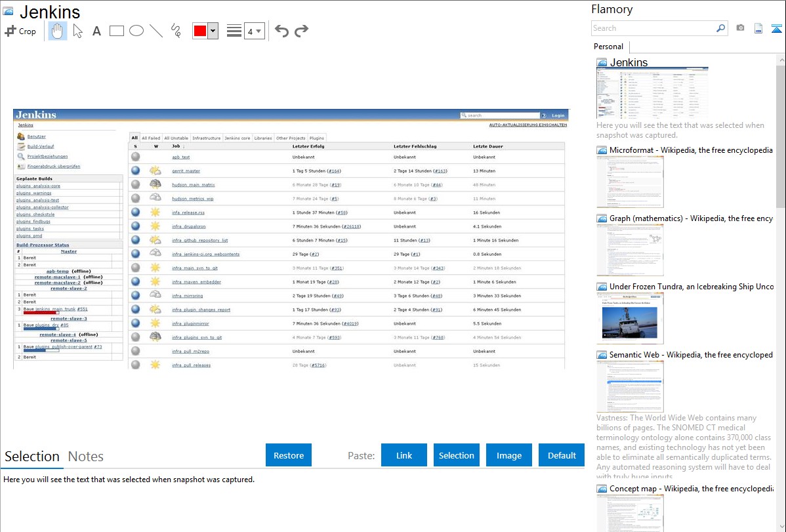Open the Jenkins snapshot thumbnail in the sidebar

click(652, 93)
